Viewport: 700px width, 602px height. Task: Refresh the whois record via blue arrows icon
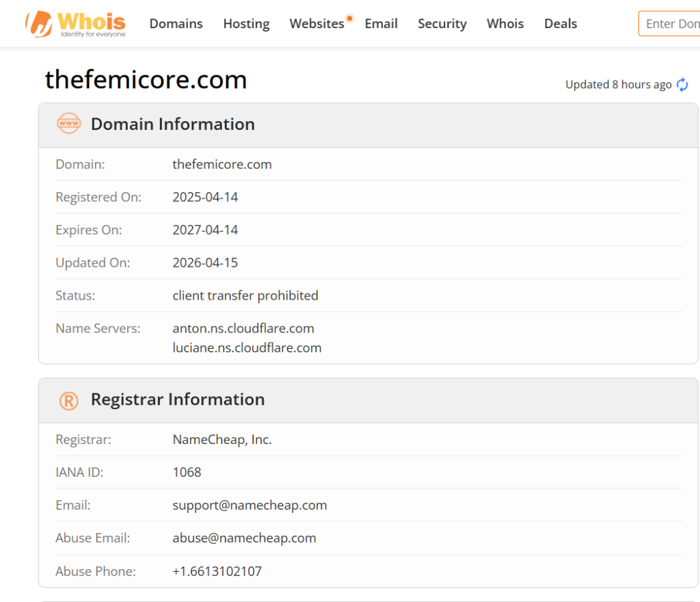pos(682,84)
